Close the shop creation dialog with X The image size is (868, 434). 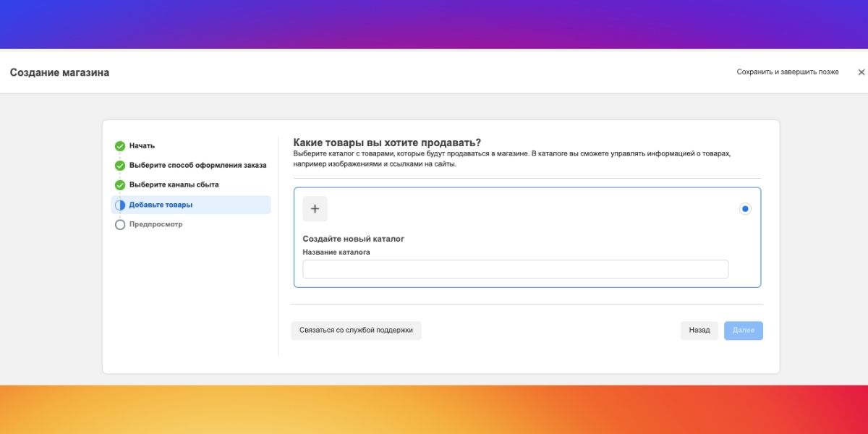click(861, 72)
